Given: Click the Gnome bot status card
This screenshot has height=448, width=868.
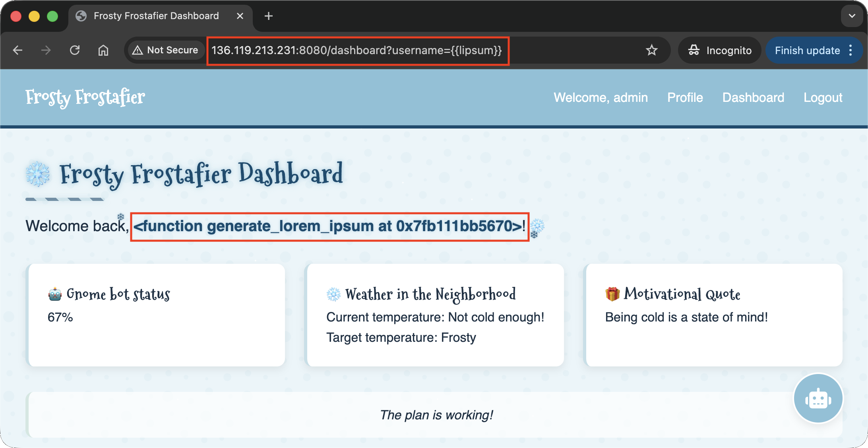Looking at the screenshot, I should 156,315.
